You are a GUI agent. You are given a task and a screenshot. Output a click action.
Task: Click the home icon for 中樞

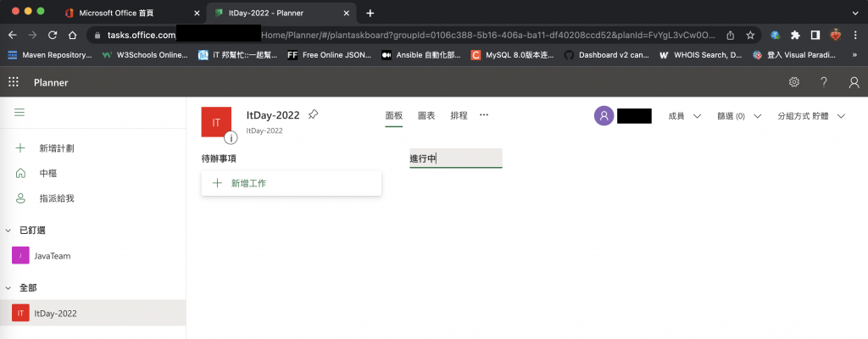click(20, 174)
